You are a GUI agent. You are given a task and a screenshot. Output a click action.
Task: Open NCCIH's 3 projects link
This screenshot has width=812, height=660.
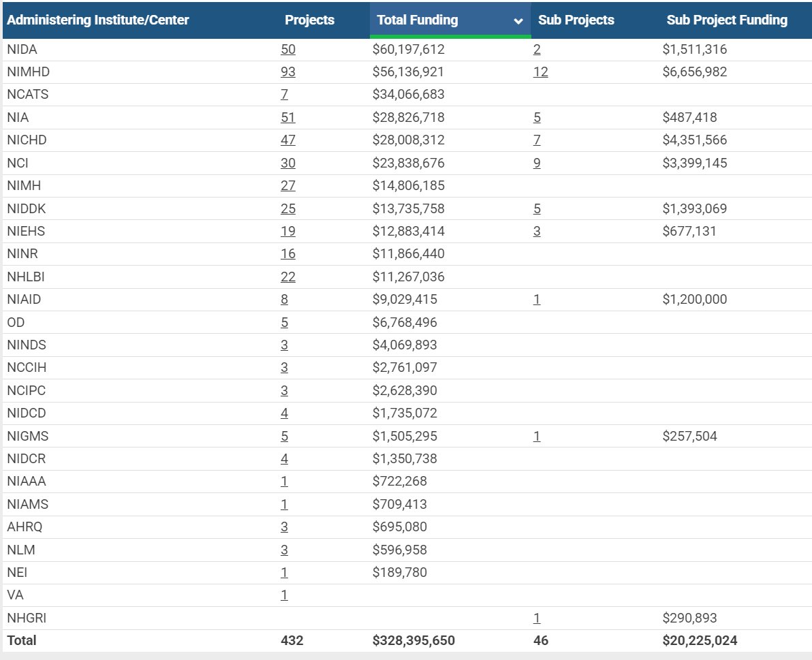[284, 368]
